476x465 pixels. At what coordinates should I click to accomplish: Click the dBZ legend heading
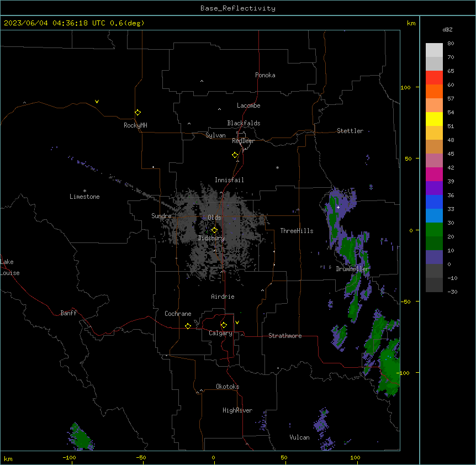click(x=447, y=29)
